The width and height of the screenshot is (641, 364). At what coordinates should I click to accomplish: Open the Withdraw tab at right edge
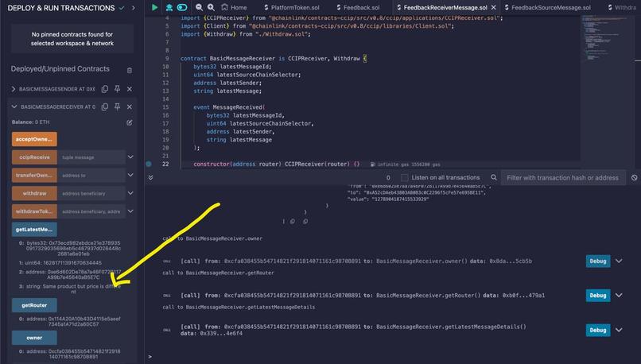click(622, 7)
